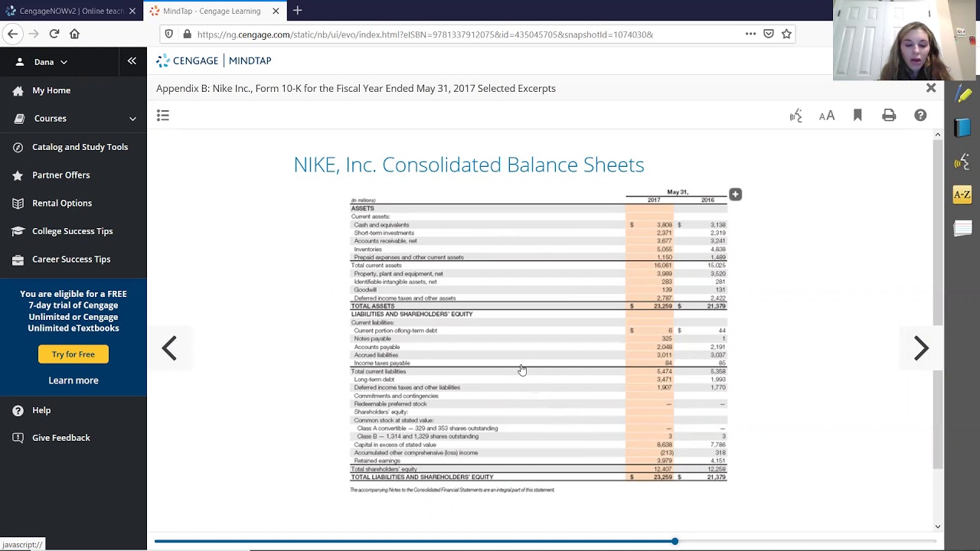Open the browser page actions ellipsis menu
This screenshot has width=980, height=551.
pyautogui.click(x=750, y=34)
